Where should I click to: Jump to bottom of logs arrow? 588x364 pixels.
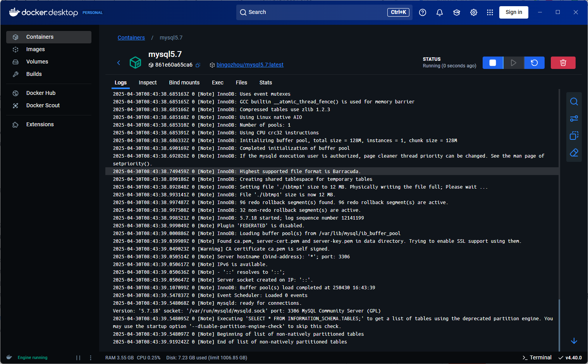574,341
